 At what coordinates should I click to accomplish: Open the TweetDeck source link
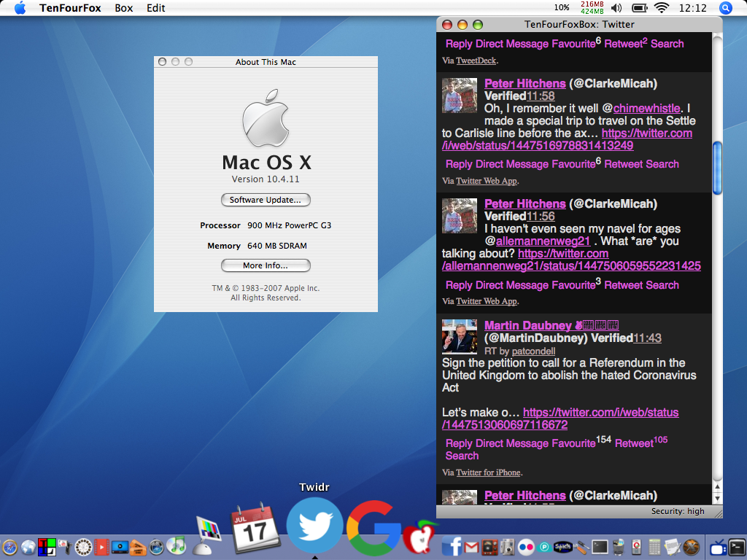click(x=476, y=61)
